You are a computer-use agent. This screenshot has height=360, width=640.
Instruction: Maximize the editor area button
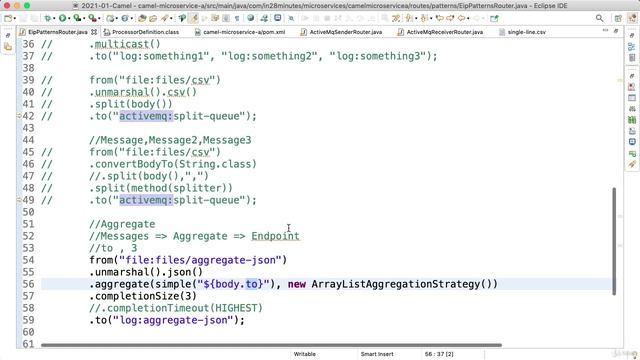pos(616,31)
